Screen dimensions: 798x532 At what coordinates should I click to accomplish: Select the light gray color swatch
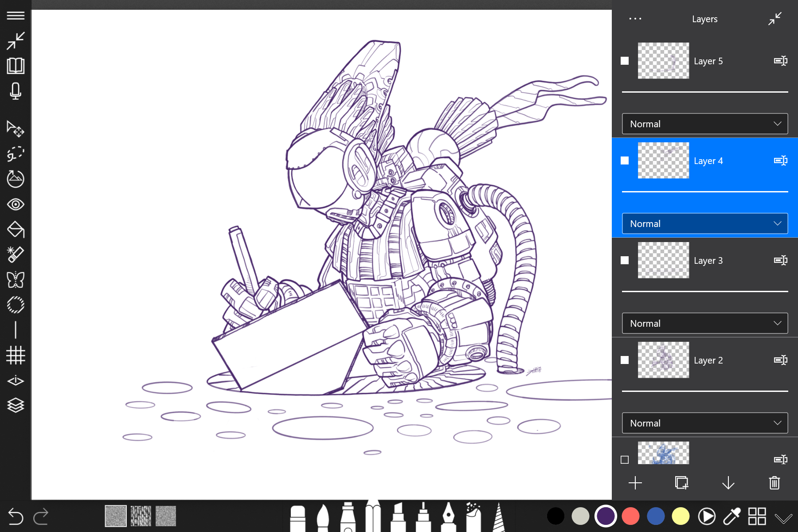pos(580,516)
